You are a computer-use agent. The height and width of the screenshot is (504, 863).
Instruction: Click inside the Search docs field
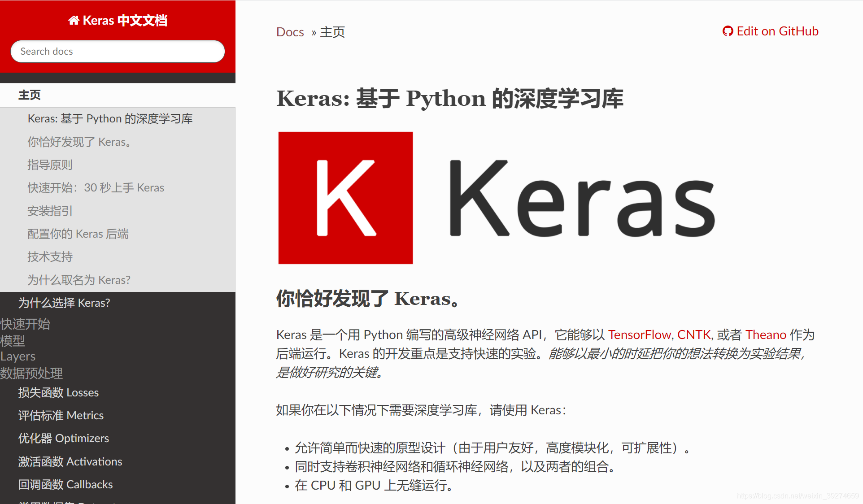118,52
